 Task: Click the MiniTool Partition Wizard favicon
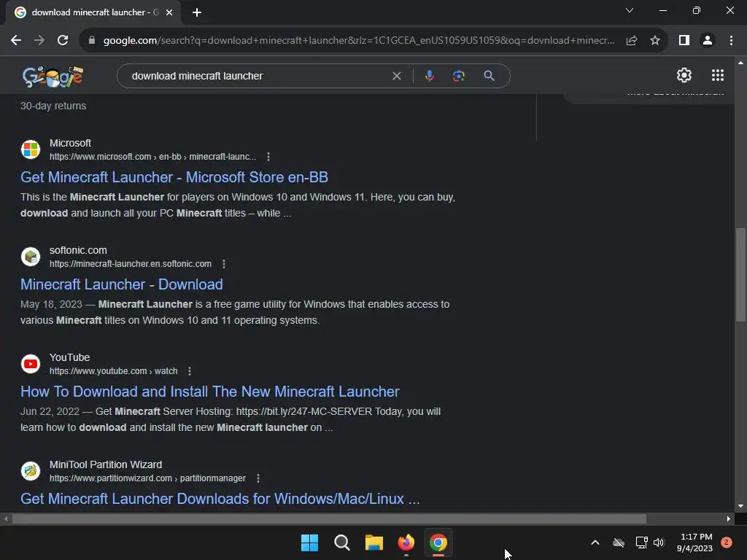tap(31, 471)
